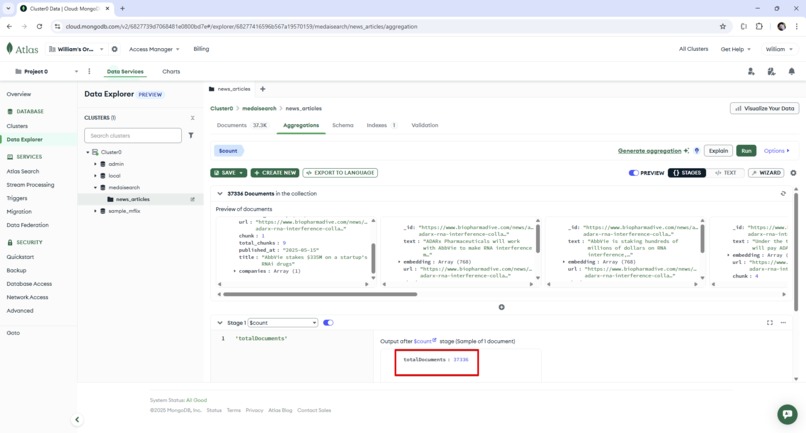Add a new tab with plus icon
The image size is (806, 433).
pos(263,89)
